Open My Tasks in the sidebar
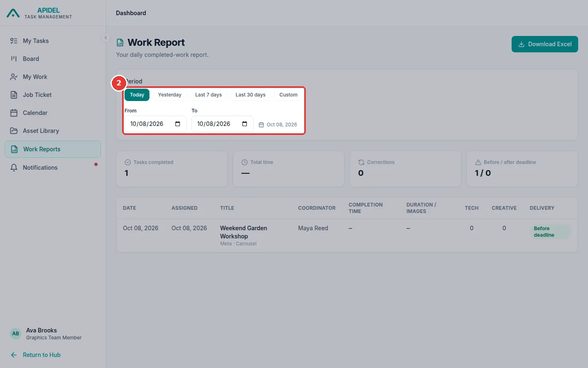588x368 pixels. pos(53,41)
